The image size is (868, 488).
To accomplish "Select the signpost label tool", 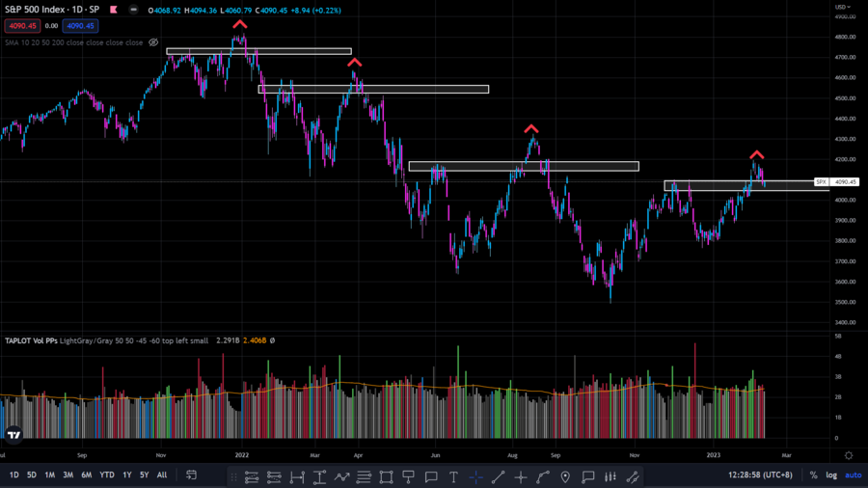I will [x=409, y=476].
